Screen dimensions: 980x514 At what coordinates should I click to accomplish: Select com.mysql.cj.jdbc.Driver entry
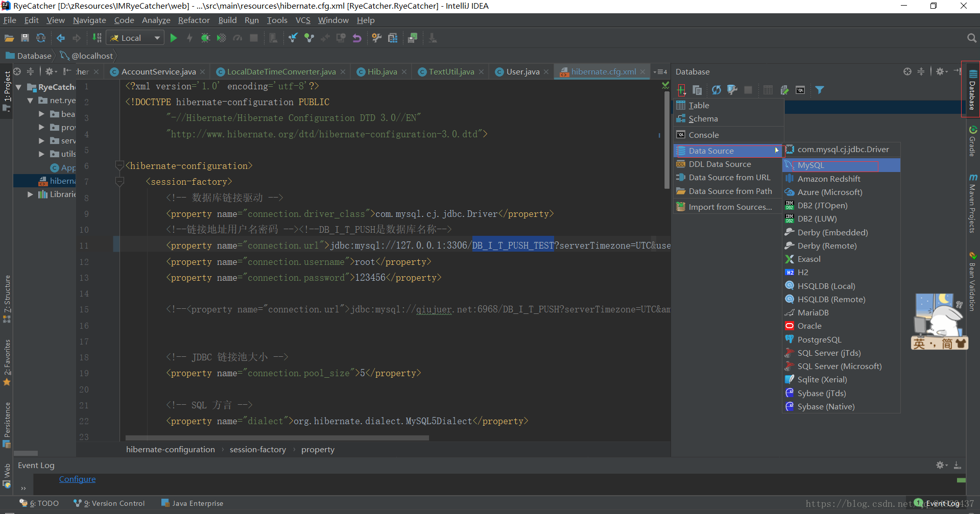click(x=841, y=150)
